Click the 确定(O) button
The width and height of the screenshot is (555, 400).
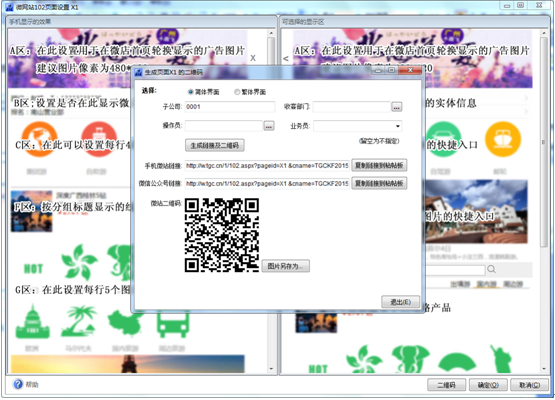(x=488, y=385)
